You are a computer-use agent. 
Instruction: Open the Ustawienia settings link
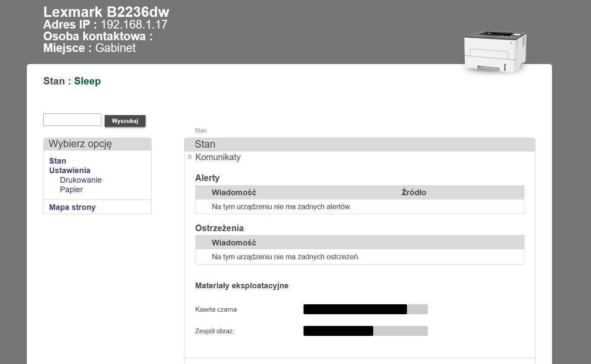[70, 171]
